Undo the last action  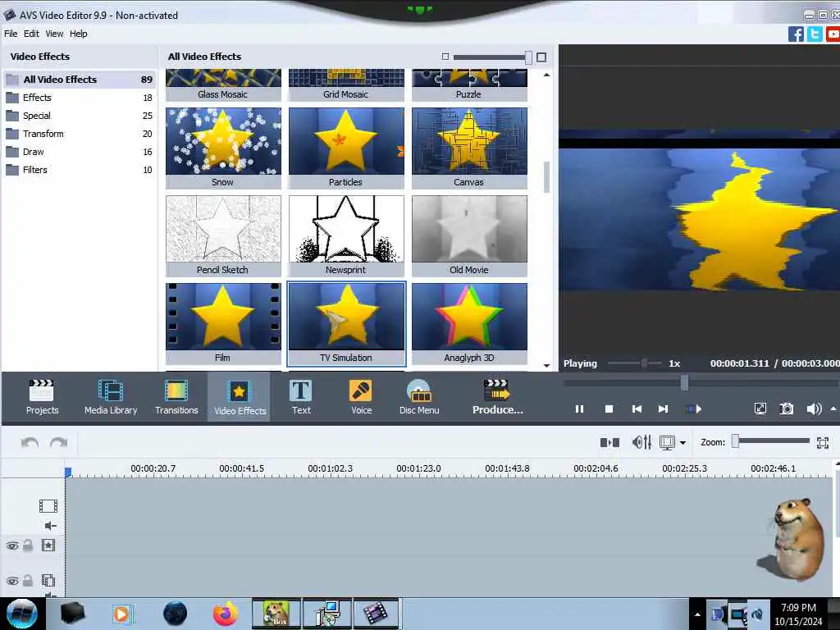pos(30,442)
